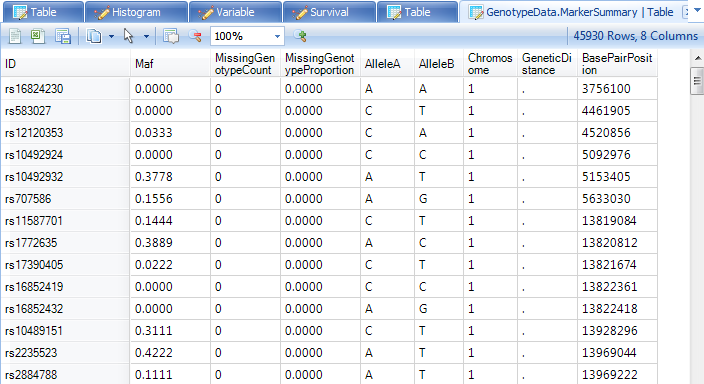Click the Maf value 0.3889
704x384 pixels.
170,243
